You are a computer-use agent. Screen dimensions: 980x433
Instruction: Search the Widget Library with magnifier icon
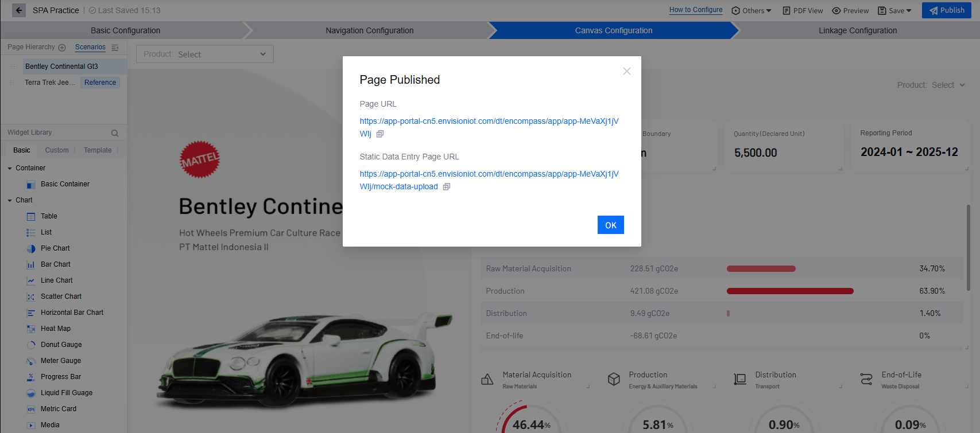(115, 133)
